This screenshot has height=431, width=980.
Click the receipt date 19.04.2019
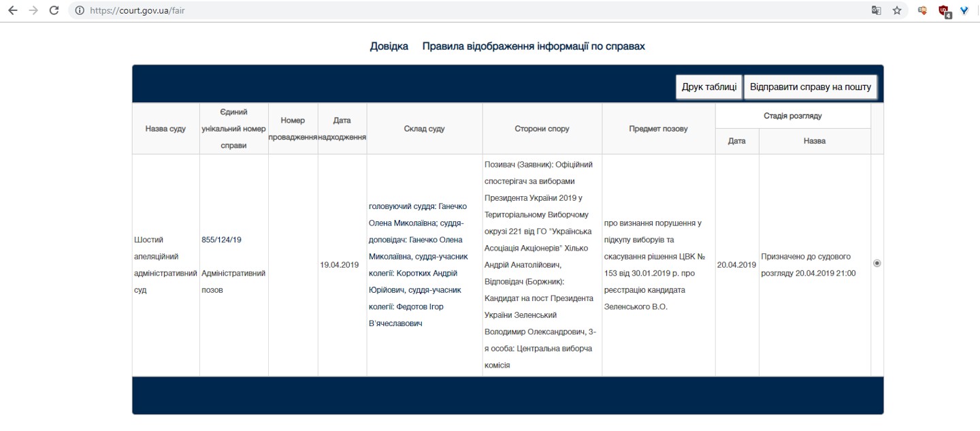(x=340, y=265)
